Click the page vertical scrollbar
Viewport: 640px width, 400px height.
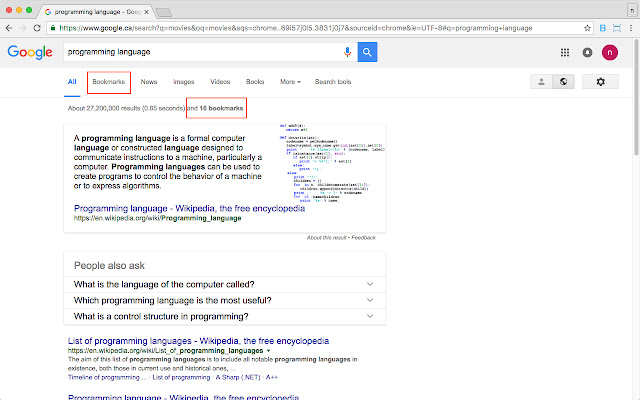coord(636,97)
